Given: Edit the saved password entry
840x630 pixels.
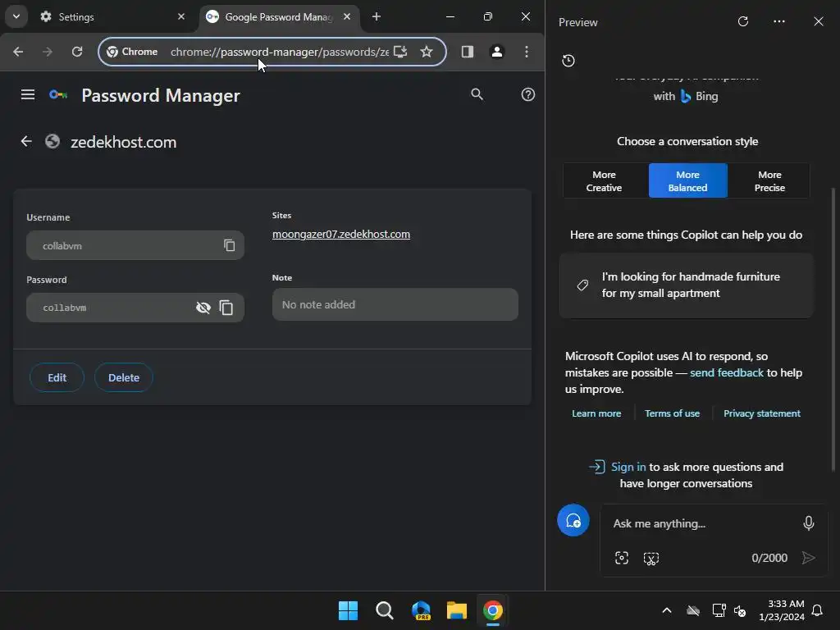Looking at the screenshot, I should tap(57, 377).
